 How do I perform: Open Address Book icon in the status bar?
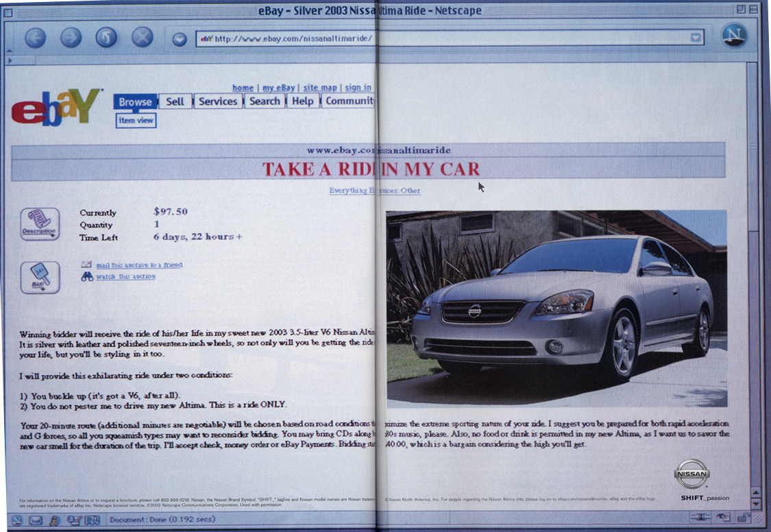point(93,520)
